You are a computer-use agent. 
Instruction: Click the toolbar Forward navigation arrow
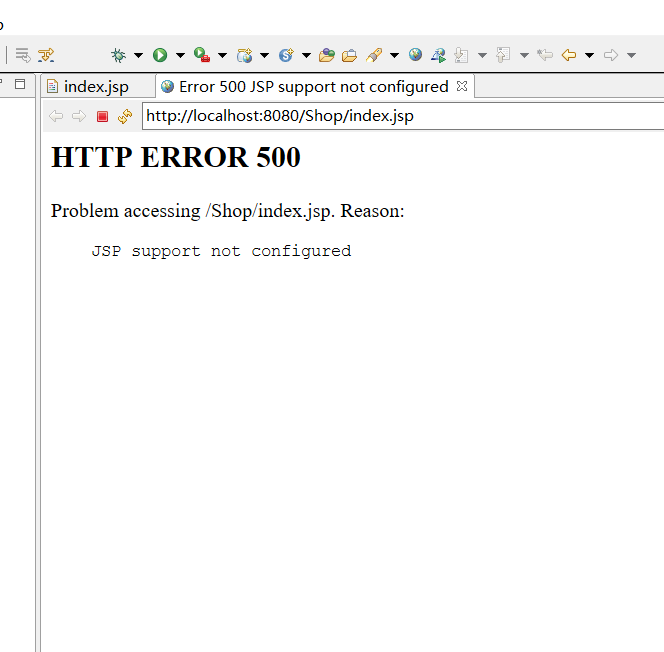[611, 55]
